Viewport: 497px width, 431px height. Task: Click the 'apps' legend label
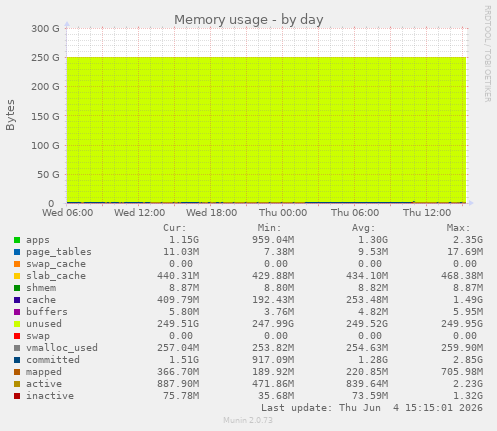coord(38,240)
